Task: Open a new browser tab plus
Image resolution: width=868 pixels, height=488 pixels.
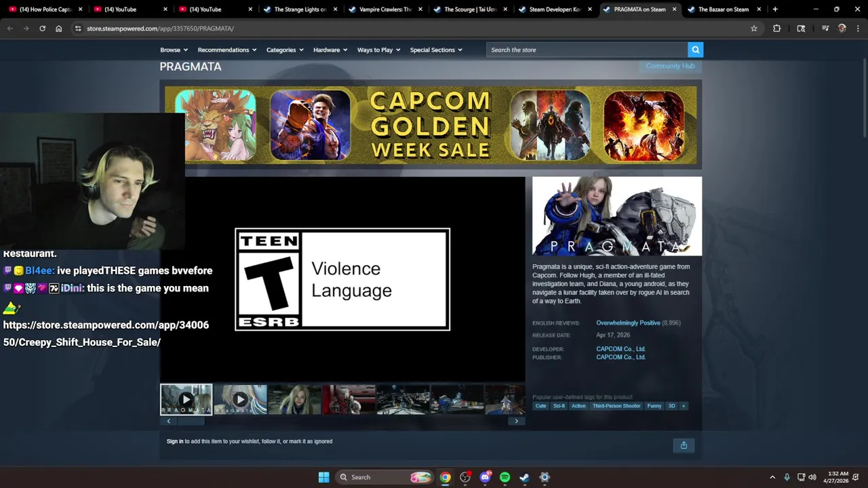Action: pyautogui.click(x=775, y=9)
